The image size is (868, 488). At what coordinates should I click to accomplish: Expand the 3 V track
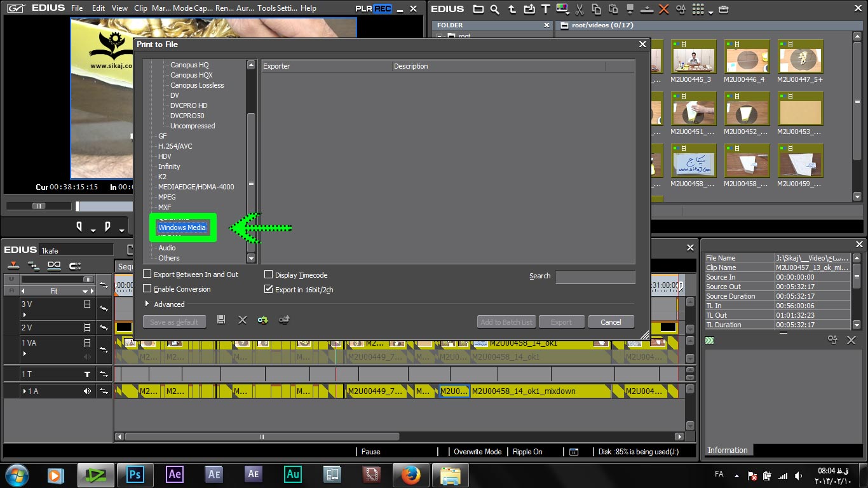tap(24, 315)
